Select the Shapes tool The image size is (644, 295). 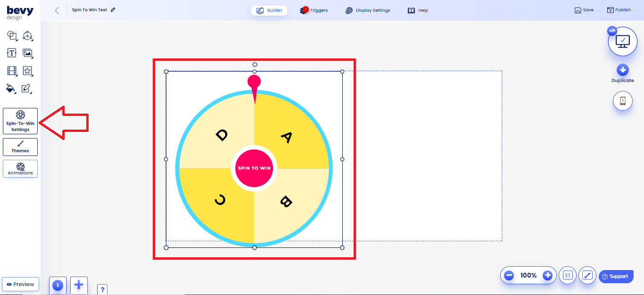(12, 35)
